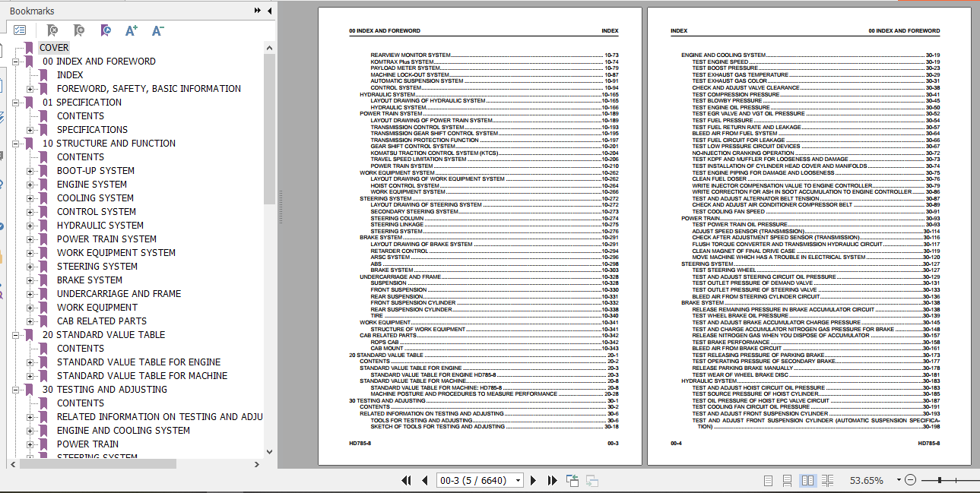Open CAB RELATED PARTS bookmark
Viewport: 980px width, 493px height.
[102, 321]
